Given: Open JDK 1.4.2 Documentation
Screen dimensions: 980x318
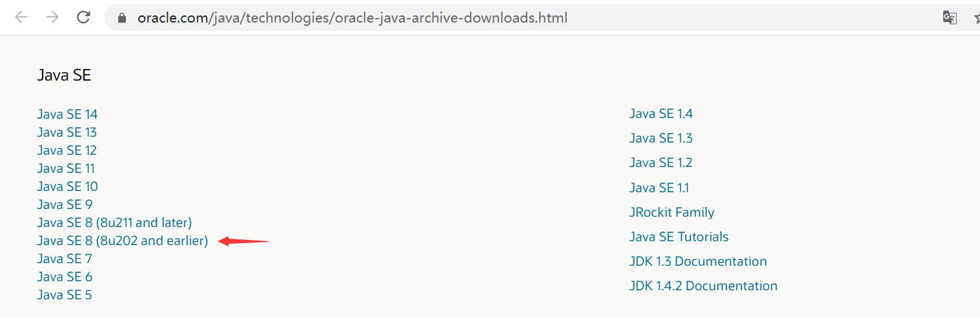Looking at the screenshot, I should click(x=704, y=286).
